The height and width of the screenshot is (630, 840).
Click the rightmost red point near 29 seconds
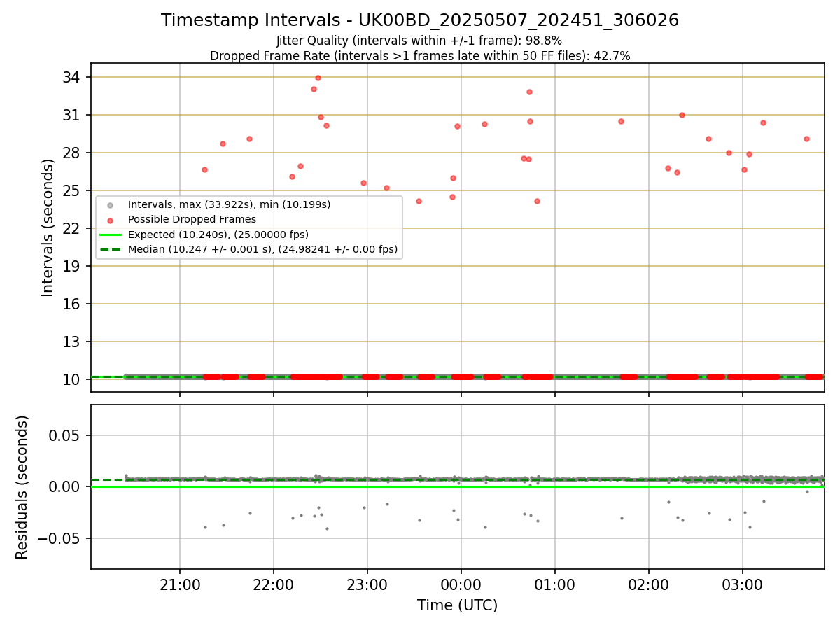[806, 139]
